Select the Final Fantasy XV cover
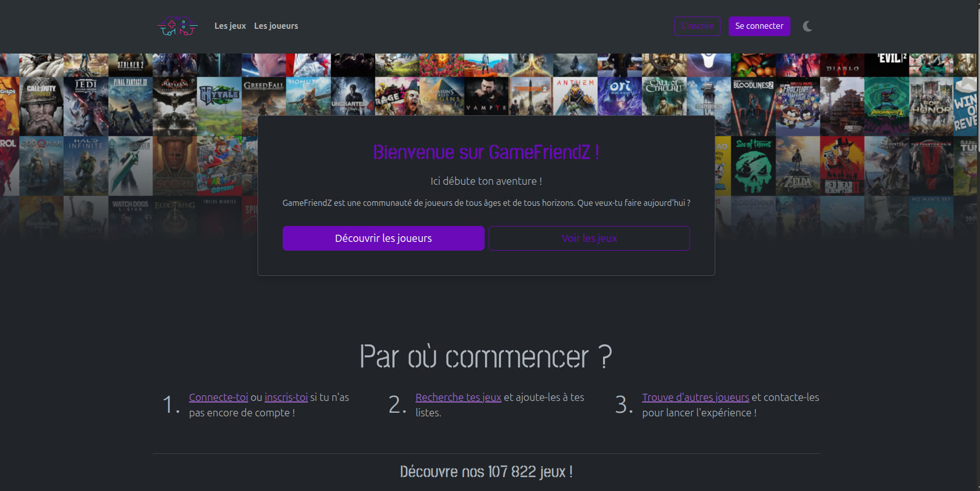This screenshot has width=980, height=491. [130, 107]
